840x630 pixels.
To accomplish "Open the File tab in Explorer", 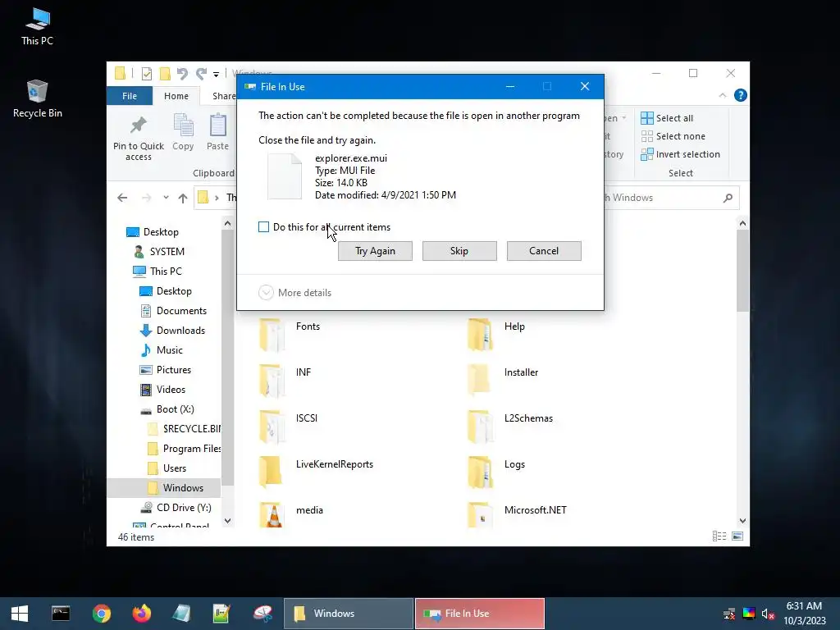I will pyautogui.click(x=130, y=96).
